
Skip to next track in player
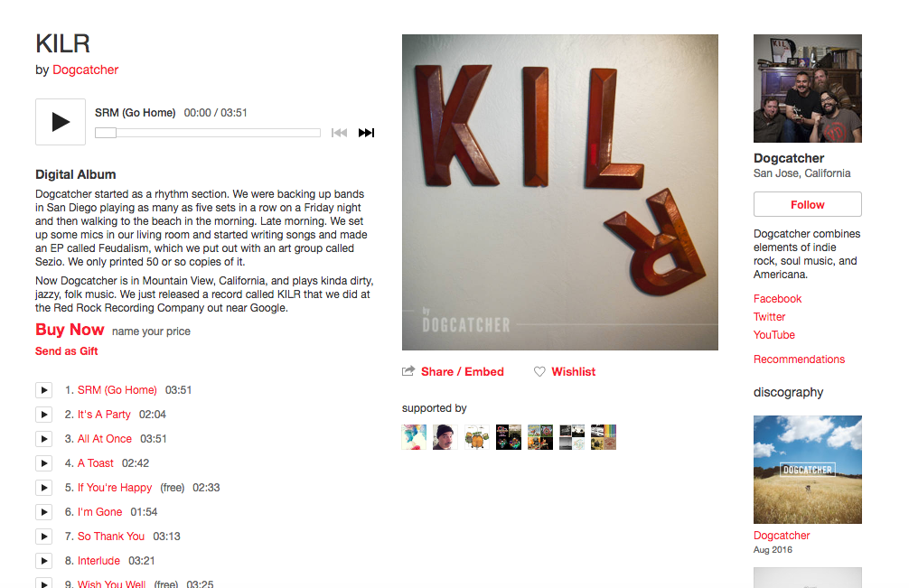coord(366,133)
